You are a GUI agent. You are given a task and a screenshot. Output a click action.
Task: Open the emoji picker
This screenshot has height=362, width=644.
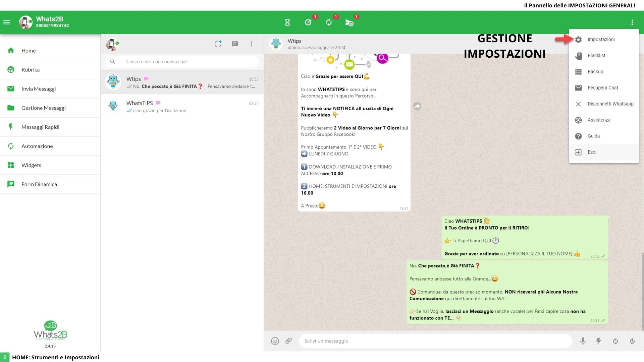coord(275,341)
